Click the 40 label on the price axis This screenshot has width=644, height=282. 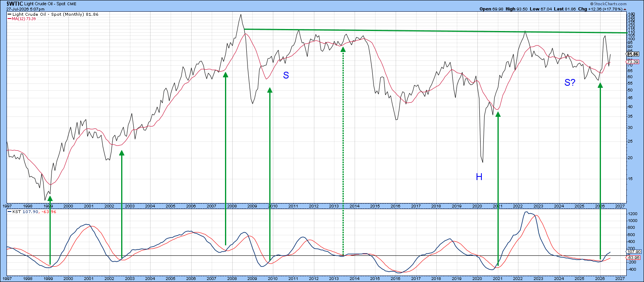[630, 107]
